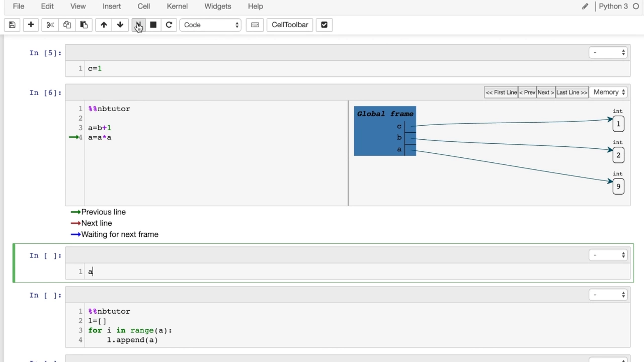Image resolution: width=644 pixels, height=362 pixels.
Task: Jump to end with Last Line >> button
Action: (x=572, y=93)
